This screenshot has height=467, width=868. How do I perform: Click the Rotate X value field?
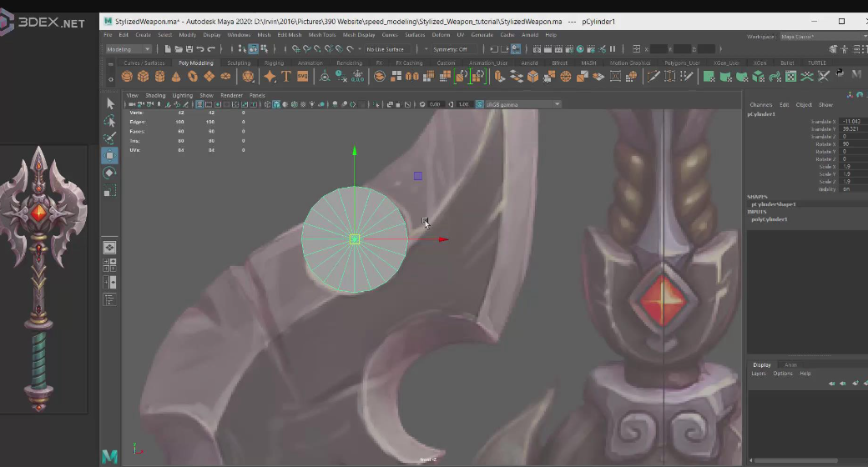click(x=853, y=144)
